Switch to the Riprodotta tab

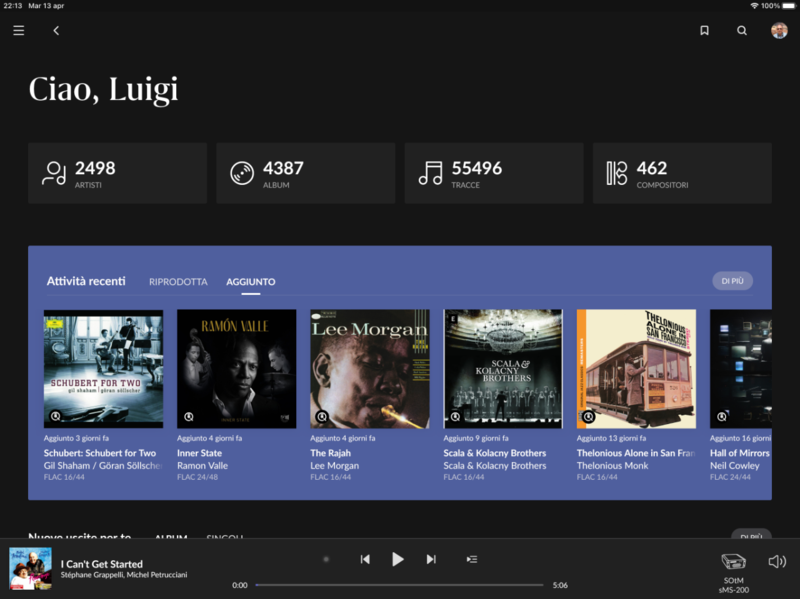(x=178, y=282)
